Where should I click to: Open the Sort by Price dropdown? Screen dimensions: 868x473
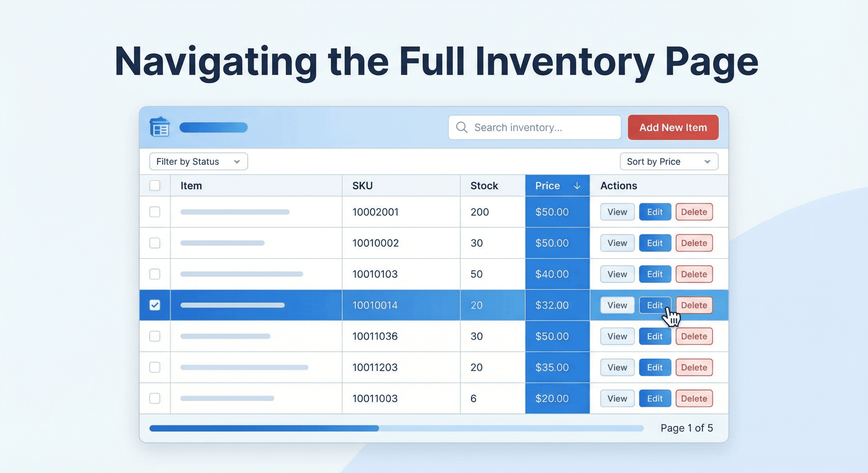(x=669, y=161)
